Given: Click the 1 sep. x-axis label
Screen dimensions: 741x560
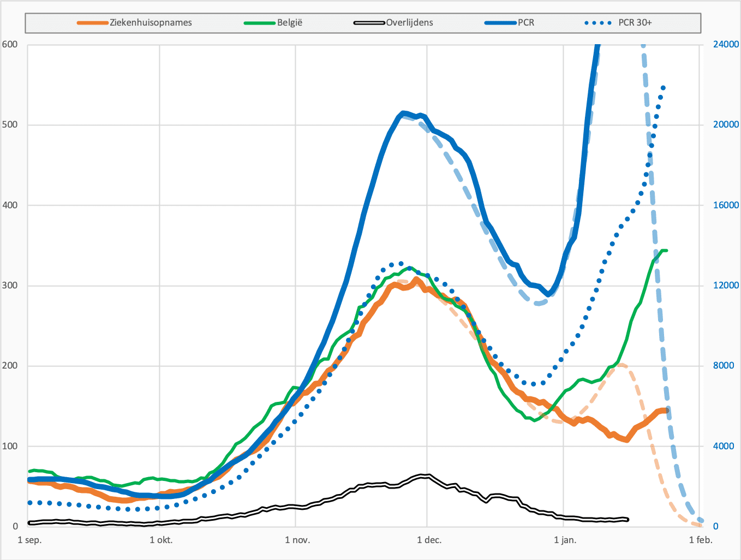Looking at the screenshot, I should click(x=29, y=540).
